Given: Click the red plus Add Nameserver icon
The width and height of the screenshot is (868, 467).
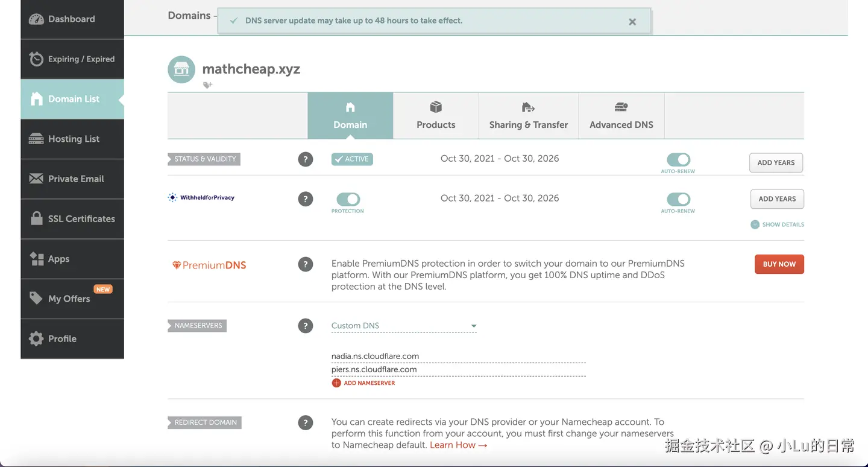Looking at the screenshot, I should pyautogui.click(x=336, y=383).
